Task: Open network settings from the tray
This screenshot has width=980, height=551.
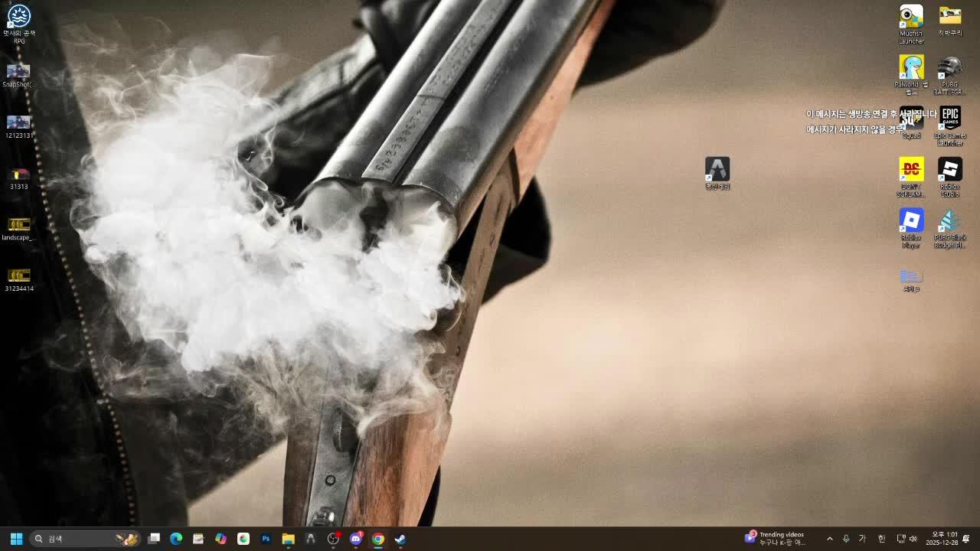Action: pyautogui.click(x=901, y=539)
